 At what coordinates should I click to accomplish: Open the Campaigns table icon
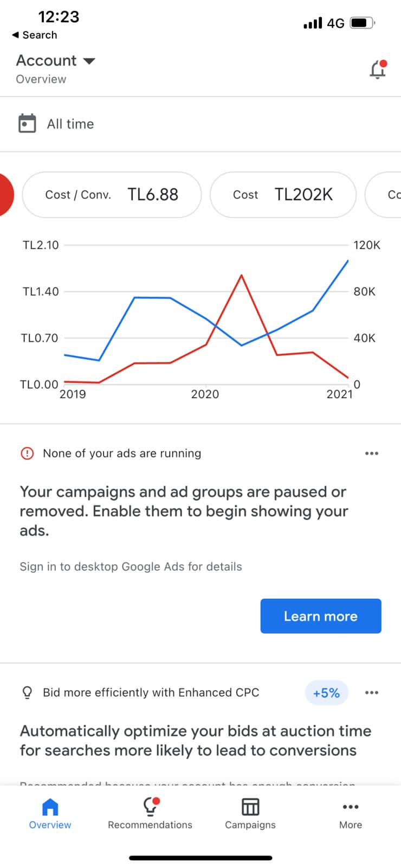(250, 807)
